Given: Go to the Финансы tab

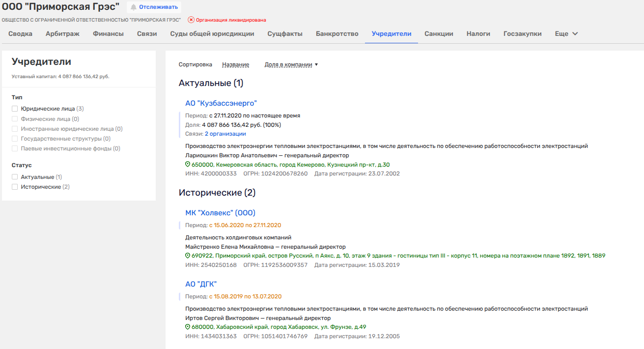Looking at the screenshot, I should coord(108,34).
